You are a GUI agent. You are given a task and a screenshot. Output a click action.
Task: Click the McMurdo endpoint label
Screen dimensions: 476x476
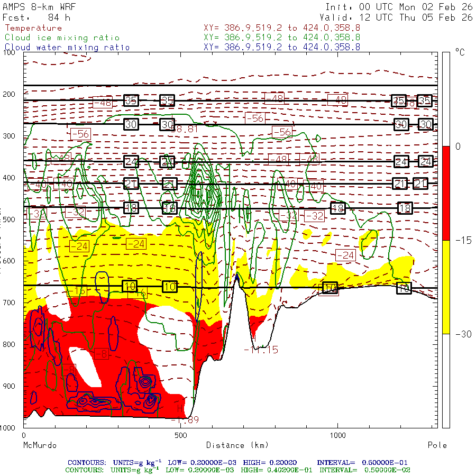click(40, 445)
